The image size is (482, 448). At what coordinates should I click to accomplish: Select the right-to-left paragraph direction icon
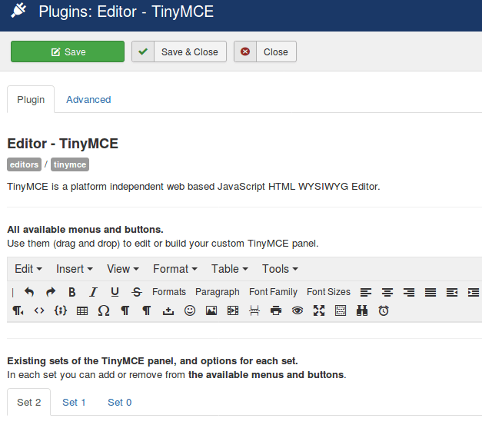point(18,310)
